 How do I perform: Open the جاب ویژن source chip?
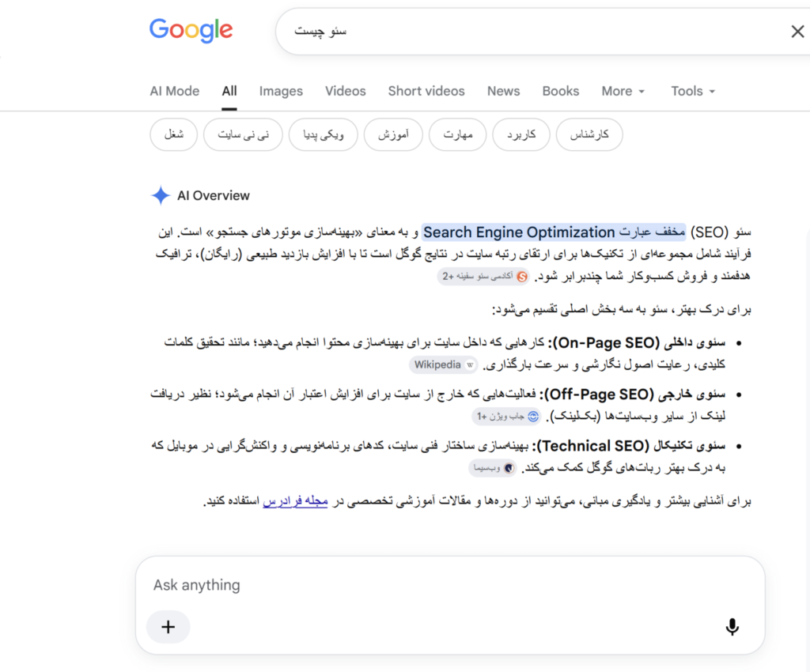click(506, 417)
